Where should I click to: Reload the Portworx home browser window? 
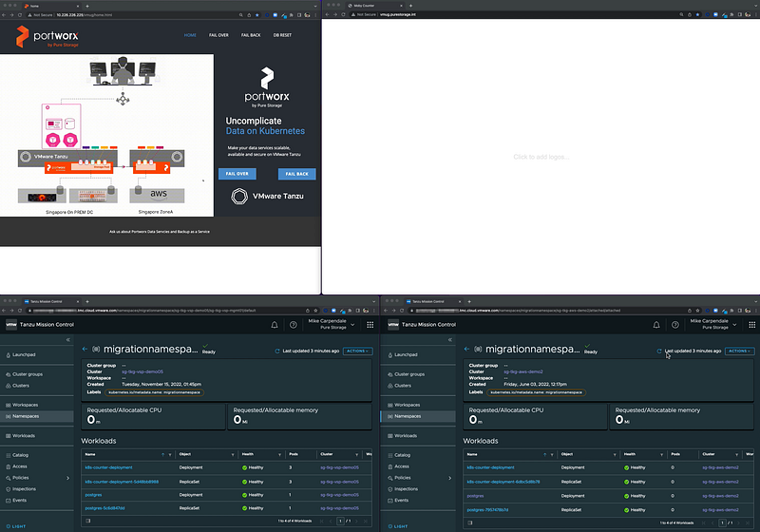click(x=20, y=15)
